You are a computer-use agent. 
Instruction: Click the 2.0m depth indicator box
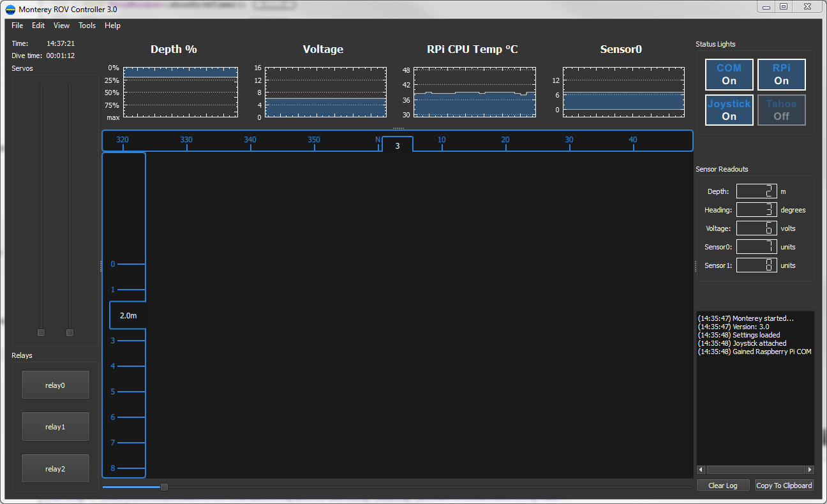(128, 315)
